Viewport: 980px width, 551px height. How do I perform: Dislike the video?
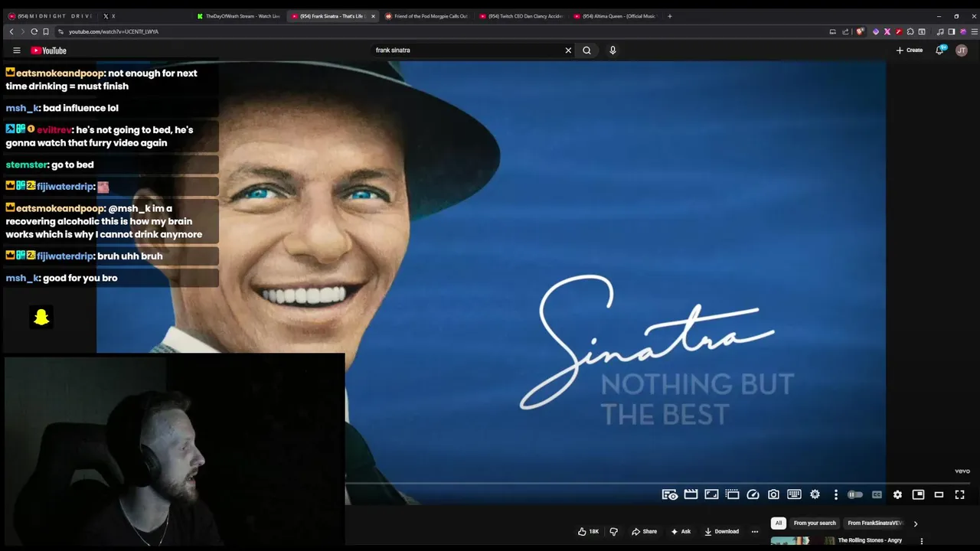pyautogui.click(x=613, y=531)
